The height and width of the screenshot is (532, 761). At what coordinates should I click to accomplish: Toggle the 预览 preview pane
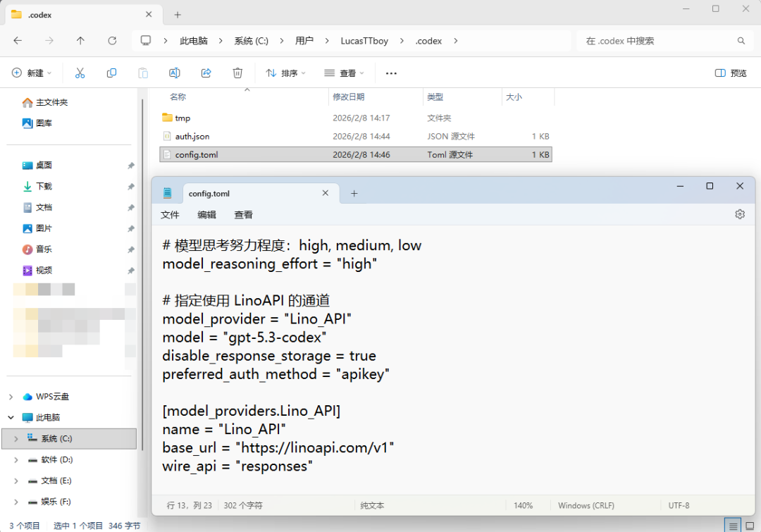click(731, 73)
